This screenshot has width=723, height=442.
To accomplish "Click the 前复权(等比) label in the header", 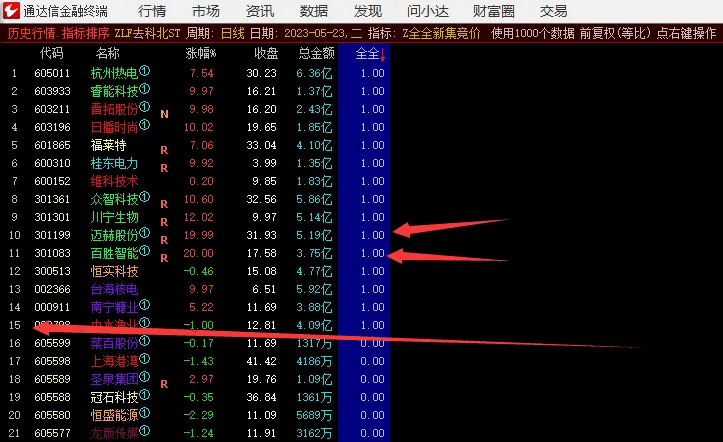I will (616, 33).
